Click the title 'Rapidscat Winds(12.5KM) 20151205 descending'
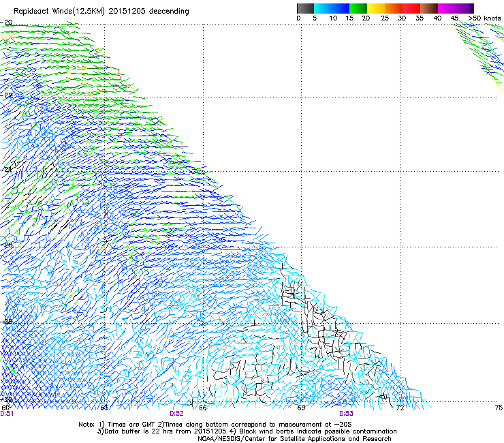 click(101, 12)
